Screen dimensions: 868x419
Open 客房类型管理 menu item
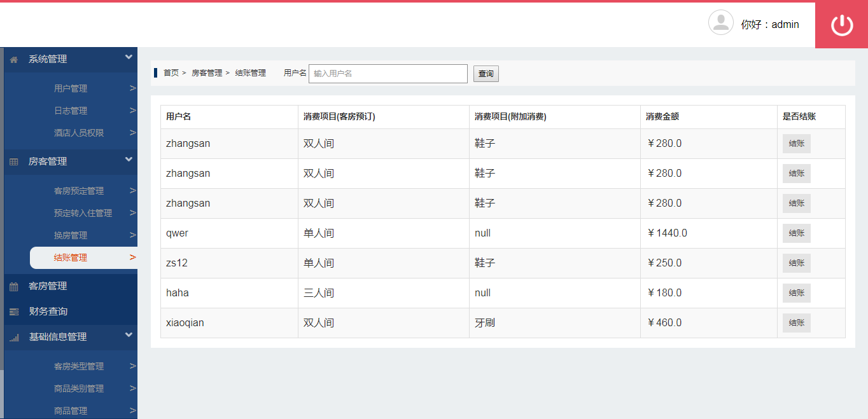tap(79, 366)
